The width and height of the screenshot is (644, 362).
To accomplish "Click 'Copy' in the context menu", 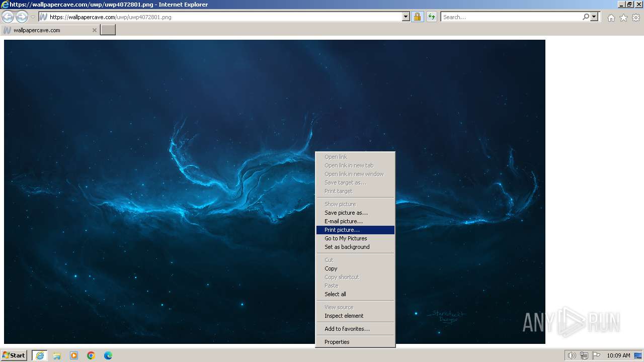I will tap(355, 268).
